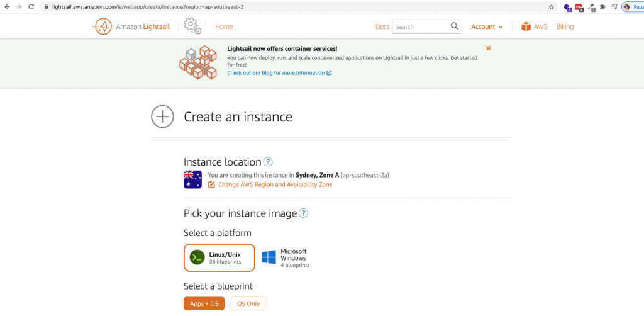Viewport: 644px width, 316px height.
Task: Click the search magnifier icon
Action: [x=455, y=26]
